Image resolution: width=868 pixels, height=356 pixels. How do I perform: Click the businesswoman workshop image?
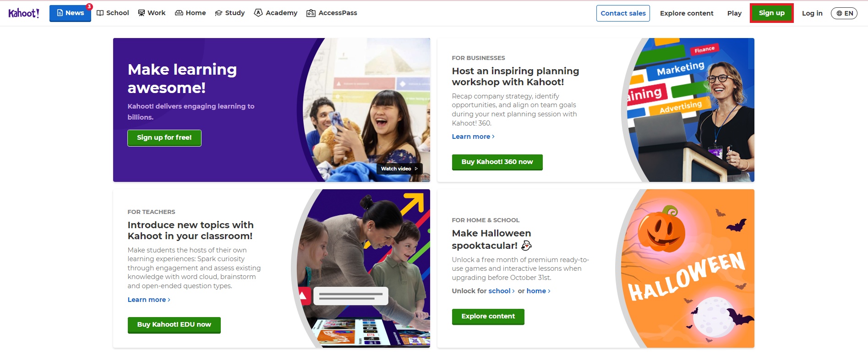687,110
